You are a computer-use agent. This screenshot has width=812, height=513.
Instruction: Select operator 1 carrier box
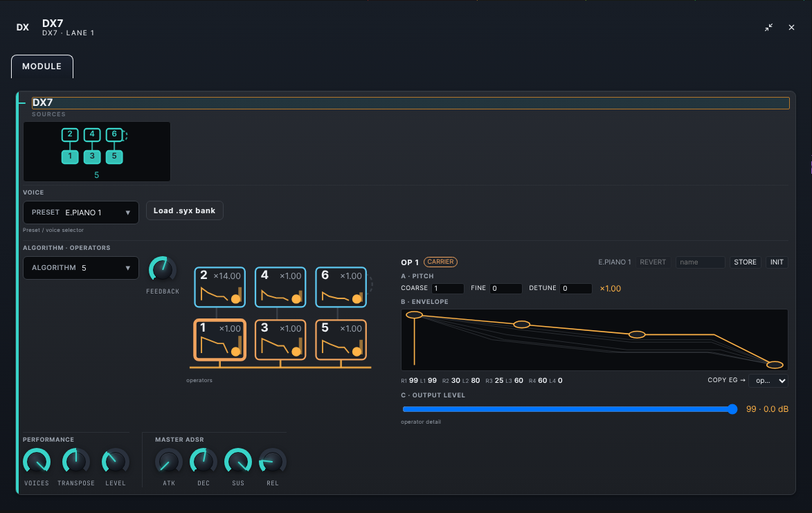[x=219, y=340]
